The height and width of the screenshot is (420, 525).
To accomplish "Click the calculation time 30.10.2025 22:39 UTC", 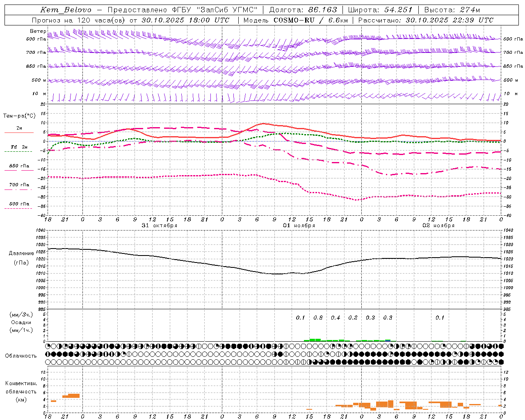I will tap(450, 20).
